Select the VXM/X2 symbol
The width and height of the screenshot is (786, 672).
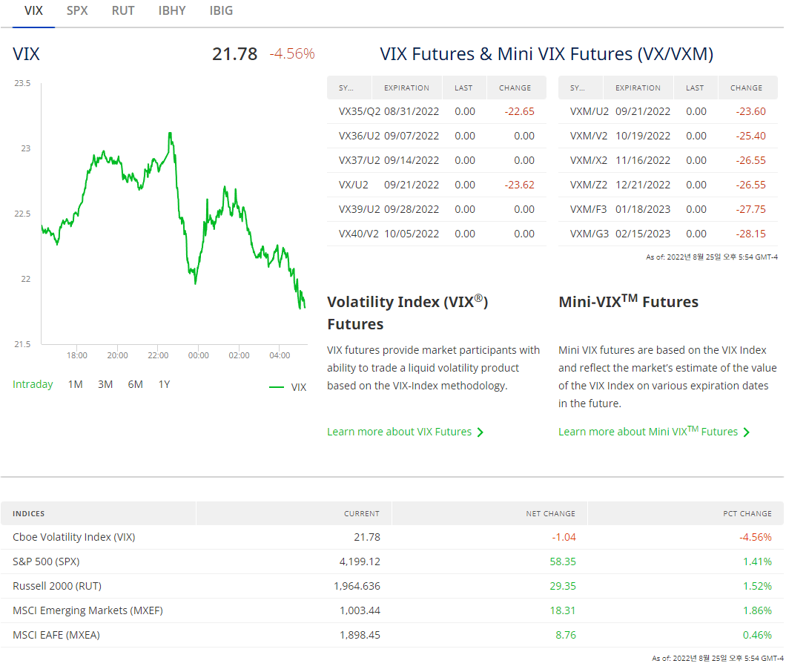(x=589, y=160)
